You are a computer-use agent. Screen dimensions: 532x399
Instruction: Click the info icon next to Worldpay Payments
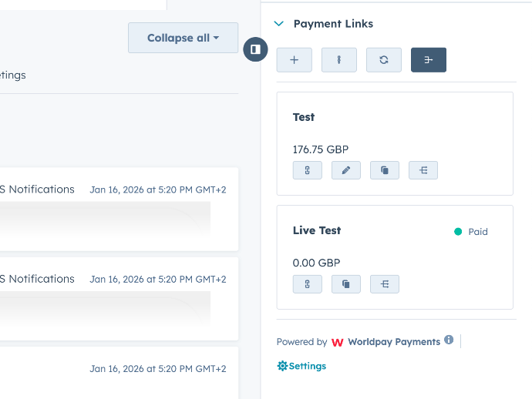click(x=449, y=340)
